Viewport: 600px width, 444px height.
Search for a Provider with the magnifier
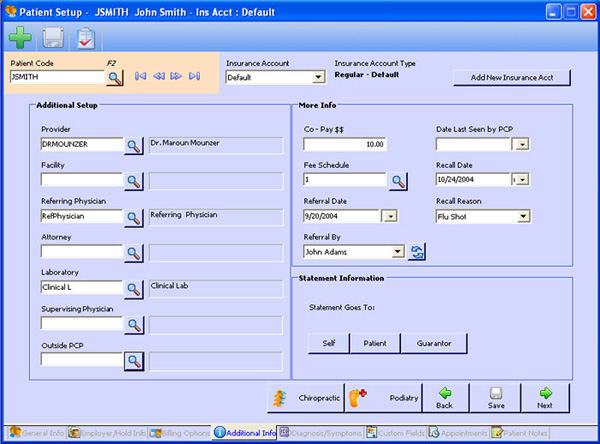134,146
